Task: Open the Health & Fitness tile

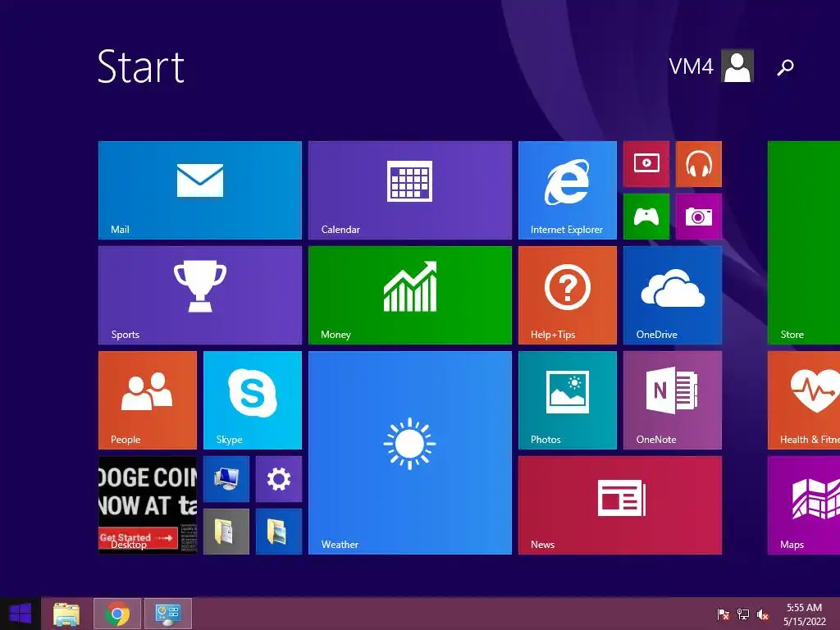Action: [804, 400]
